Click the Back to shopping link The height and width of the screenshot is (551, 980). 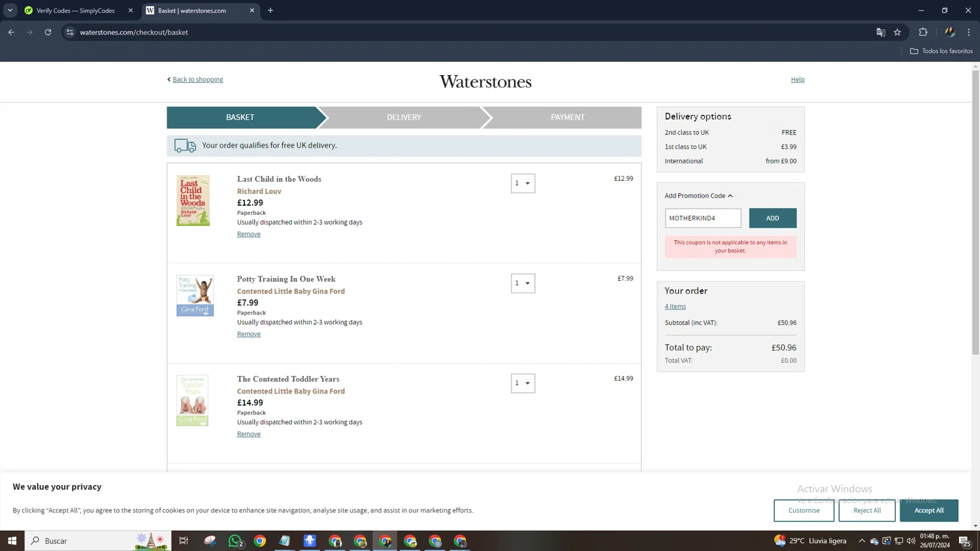click(197, 80)
